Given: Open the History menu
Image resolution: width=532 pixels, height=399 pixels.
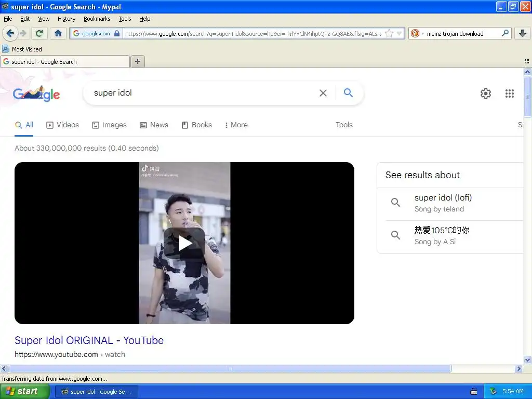Looking at the screenshot, I should coord(66,19).
